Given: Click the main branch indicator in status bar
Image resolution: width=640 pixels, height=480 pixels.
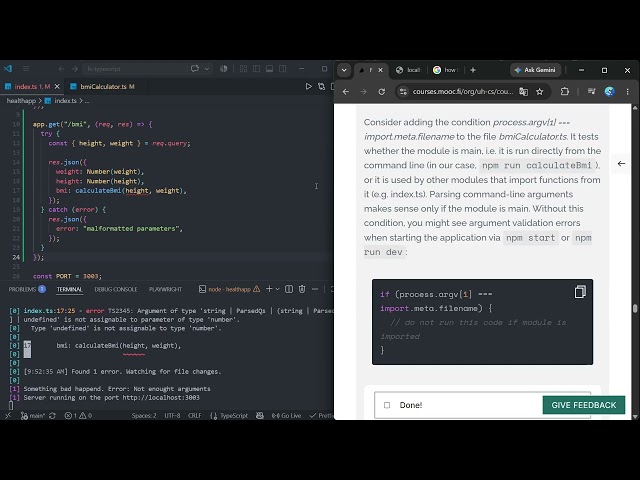Looking at the screenshot, I should click(x=33, y=416).
